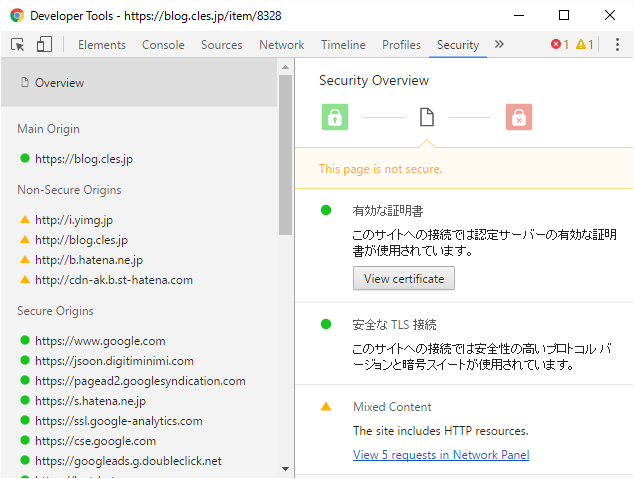Toggle the device toolbar icon

click(44, 45)
